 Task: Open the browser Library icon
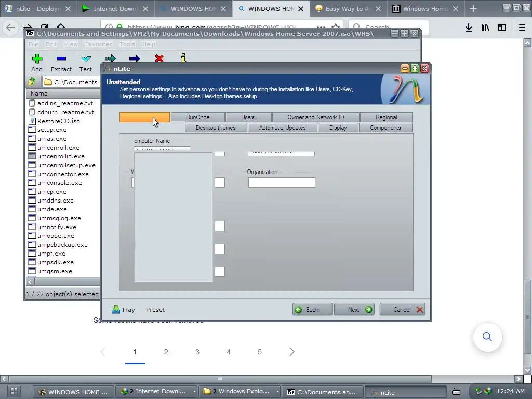click(x=485, y=28)
